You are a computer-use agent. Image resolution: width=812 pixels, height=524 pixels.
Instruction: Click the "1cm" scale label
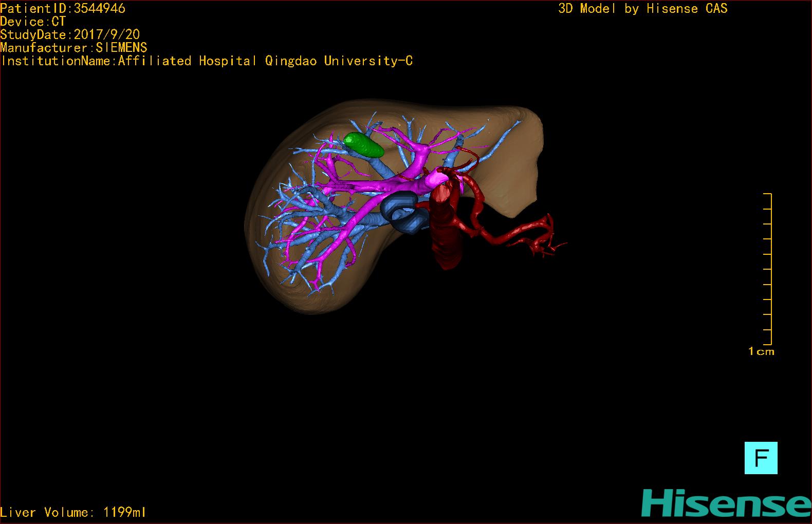click(x=761, y=351)
